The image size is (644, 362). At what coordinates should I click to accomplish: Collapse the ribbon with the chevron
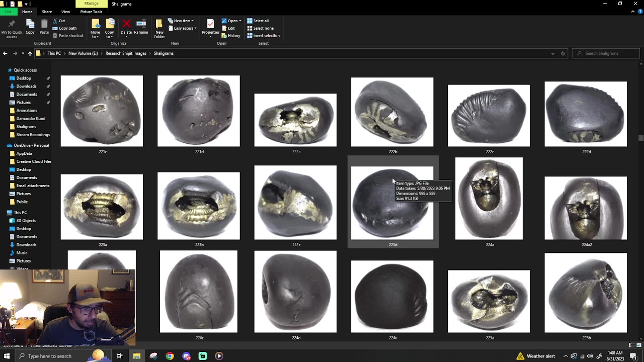(x=632, y=12)
